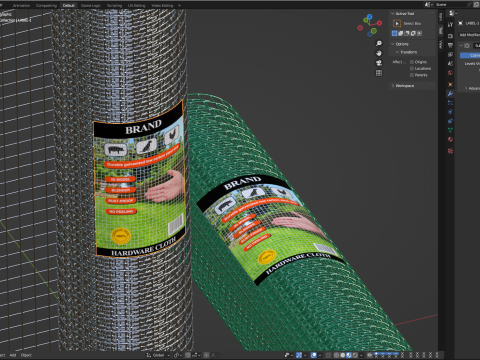Image resolution: width=480 pixels, height=360 pixels.
Task: Open the View Layer properties tab icon
Action: click(x=450, y=54)
